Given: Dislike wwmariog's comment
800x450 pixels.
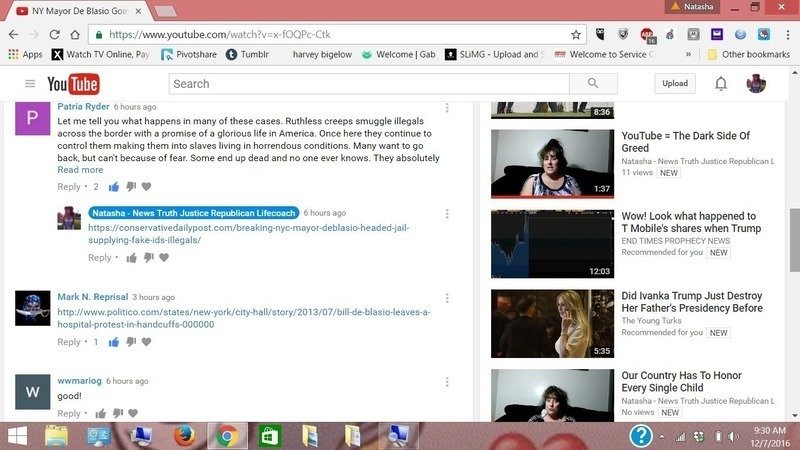Looking at the screenshot, I should click(x=118, y=413).
